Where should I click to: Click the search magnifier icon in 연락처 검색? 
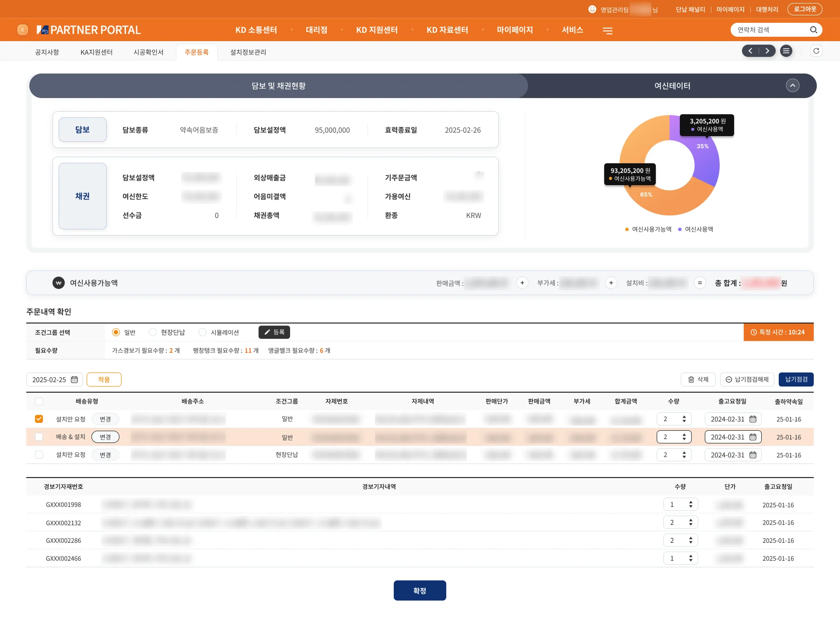click(x=813, y=30)
